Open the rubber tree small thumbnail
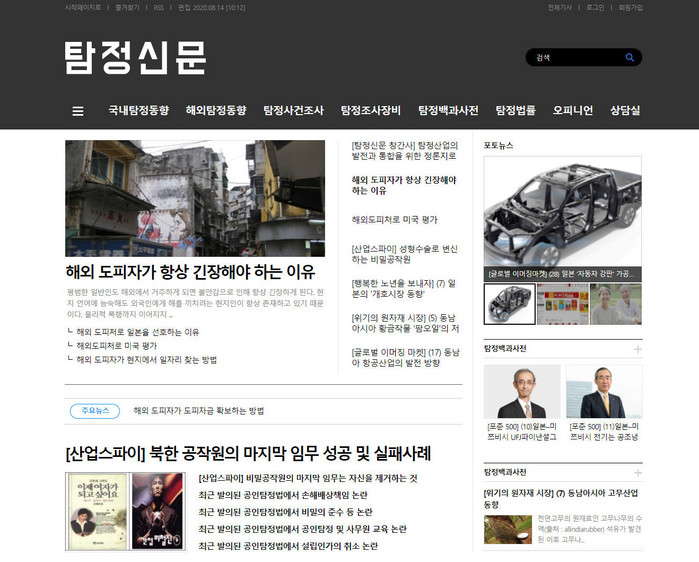This screenshot has height=562, width=699. 508,529
